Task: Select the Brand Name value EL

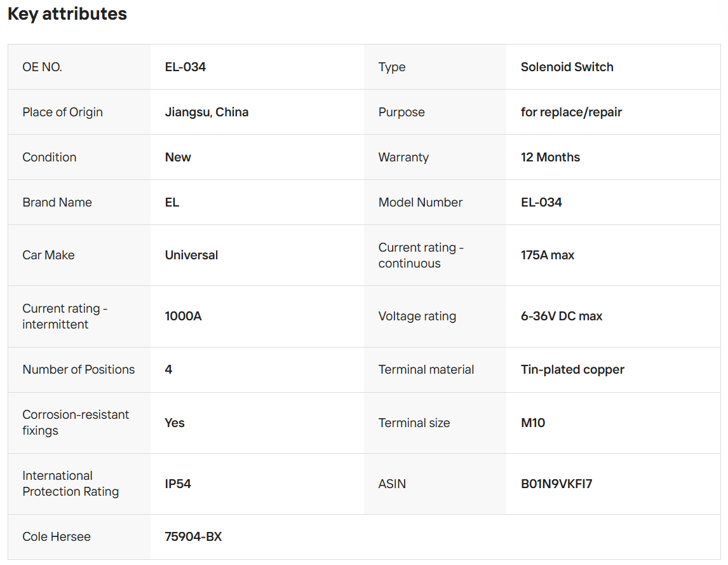Action: [172, 202]
